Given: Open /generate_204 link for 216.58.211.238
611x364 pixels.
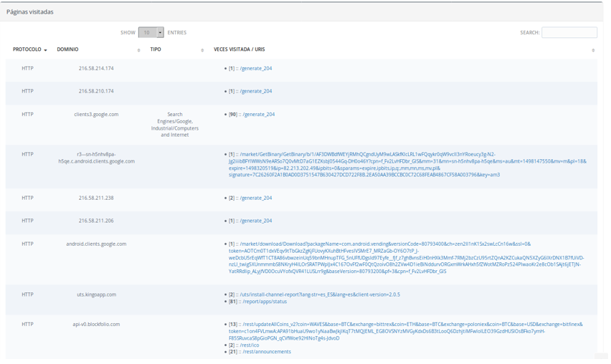Looking at the screenshot, I should pyautogui.click(x=256, y=198).
